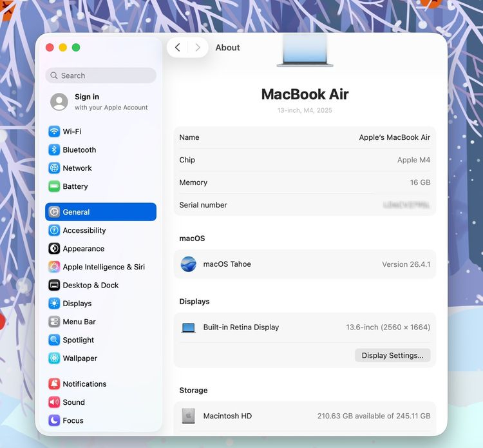Select Displays label in the sidebar
This screenshot has height=448, width=483.
(77, 304)
